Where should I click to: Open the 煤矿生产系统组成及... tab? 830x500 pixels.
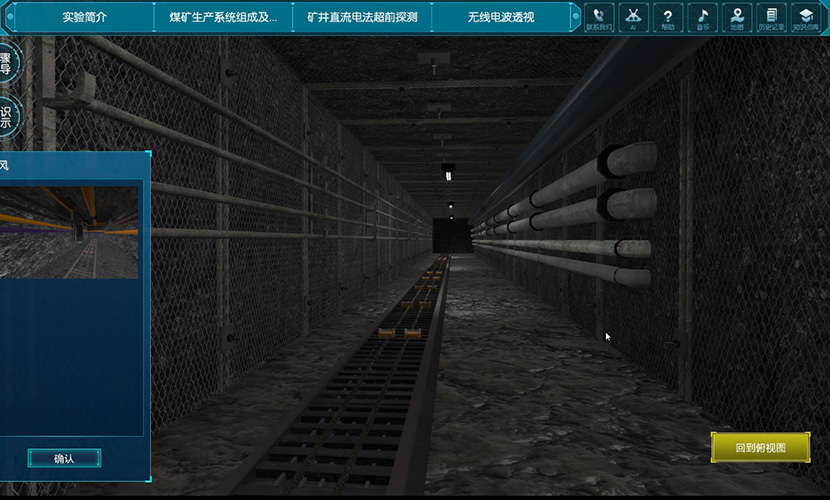pyautogui.click(x=223, y=17)
